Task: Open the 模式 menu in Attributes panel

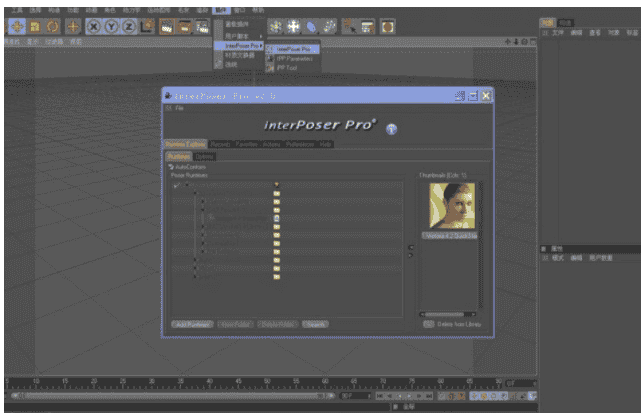Action: [558, 258]
